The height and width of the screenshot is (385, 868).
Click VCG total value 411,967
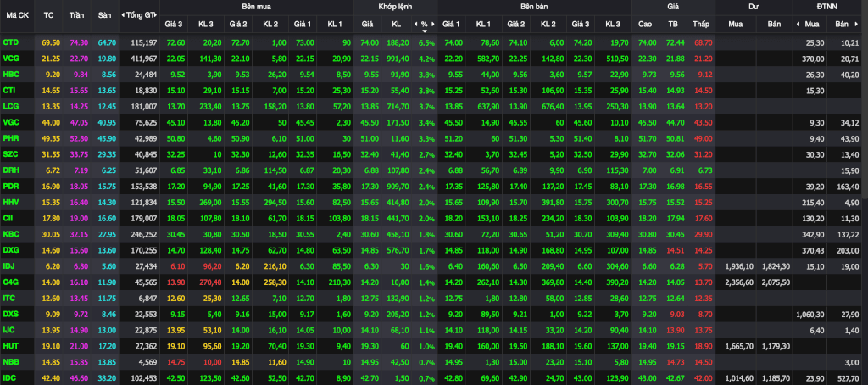144,59
